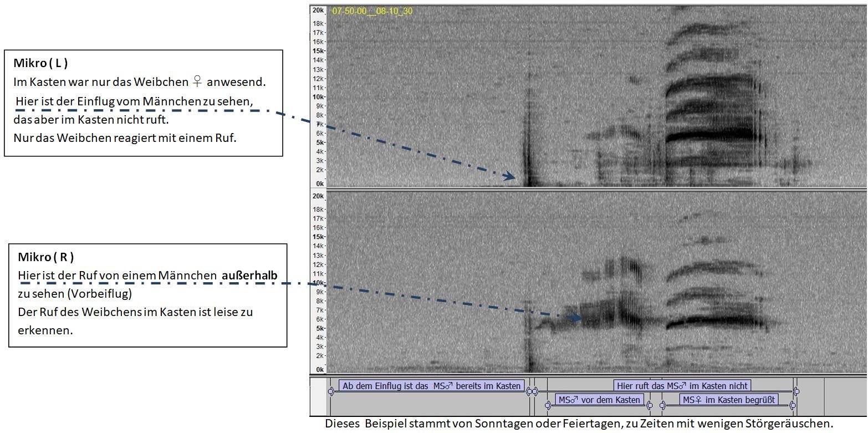Viewport: 868px width, 433px height.
Task: Select label 'Hier ruft das MS♂ im Kasten nicht'
Action: pyautogui.click(x=682, y=386)
